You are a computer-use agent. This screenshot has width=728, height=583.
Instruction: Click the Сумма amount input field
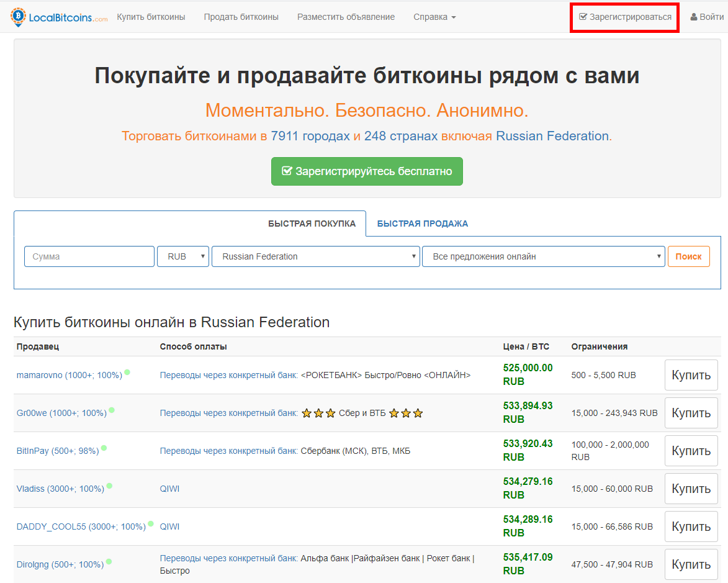89,256
